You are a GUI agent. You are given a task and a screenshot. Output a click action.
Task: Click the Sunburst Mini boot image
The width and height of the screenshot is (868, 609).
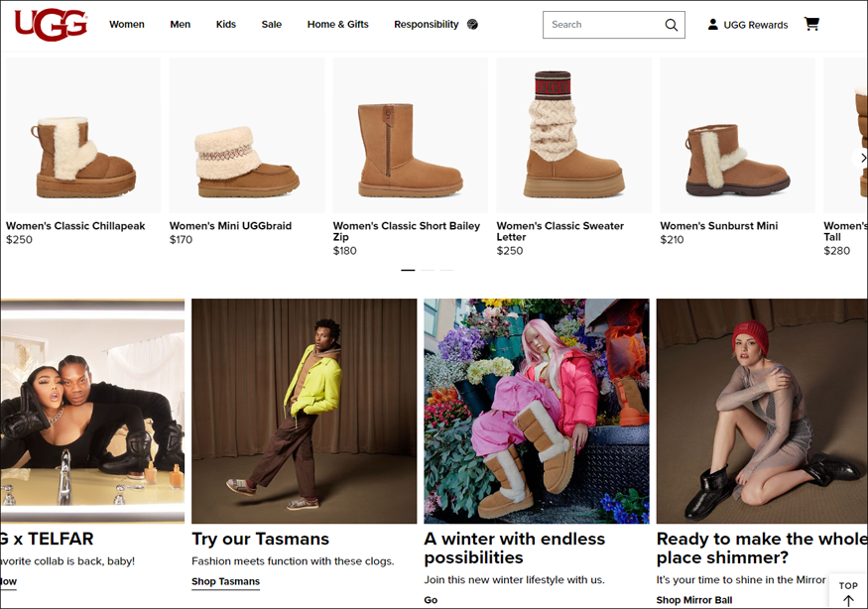click(x=737, y=136)
